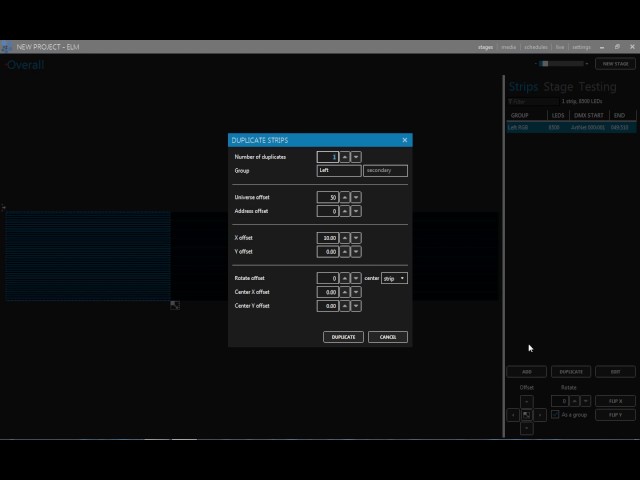This screenshot has height=480, width=640.
Task: Switch to the Stage tab
Action: coord(558,87)
